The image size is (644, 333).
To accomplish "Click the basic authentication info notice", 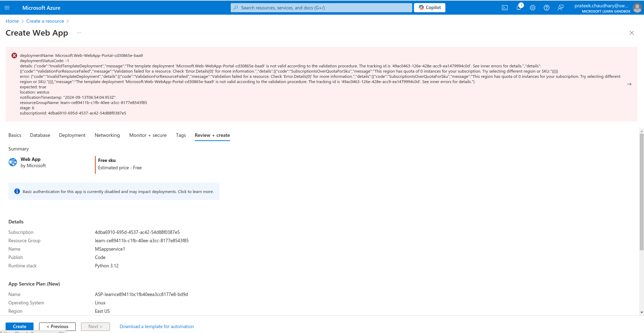I will pos(114,191).
